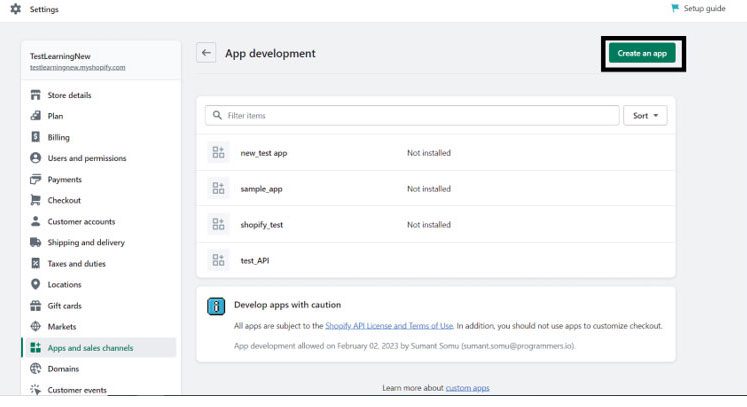Open Shopify API License and Terms link
747x407 pixels.
(x=389, y=326)
